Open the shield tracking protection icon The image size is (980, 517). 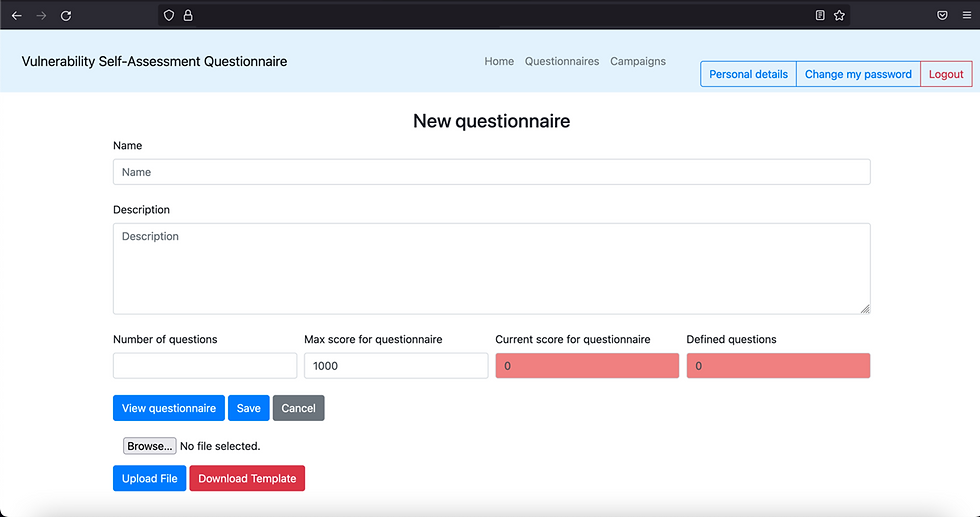[169, 16]
